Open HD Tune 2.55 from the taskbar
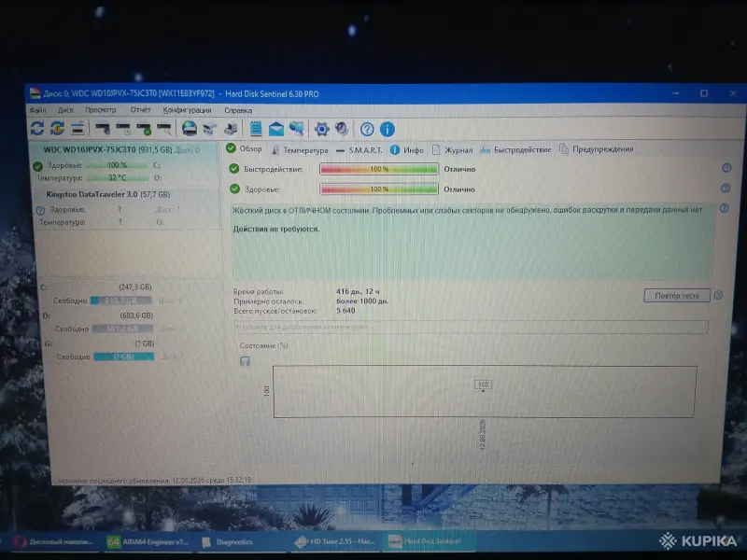This screenshot has height=560, width=747. (x=334, y=541)
